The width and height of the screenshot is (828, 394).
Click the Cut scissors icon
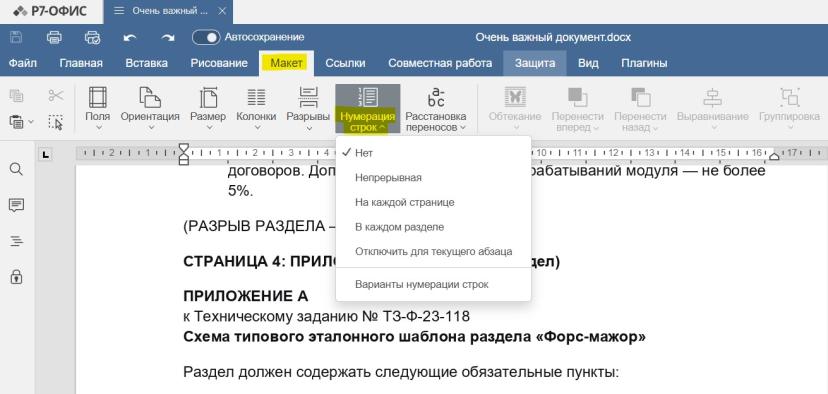[55, 96]
